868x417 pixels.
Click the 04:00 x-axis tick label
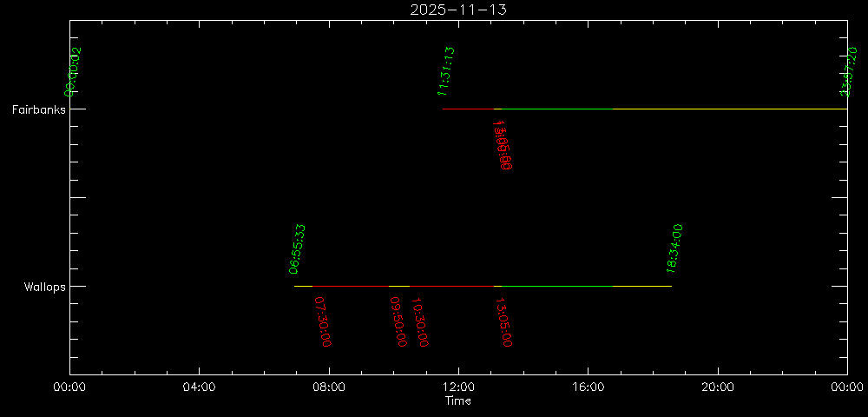tap(199, 387)
